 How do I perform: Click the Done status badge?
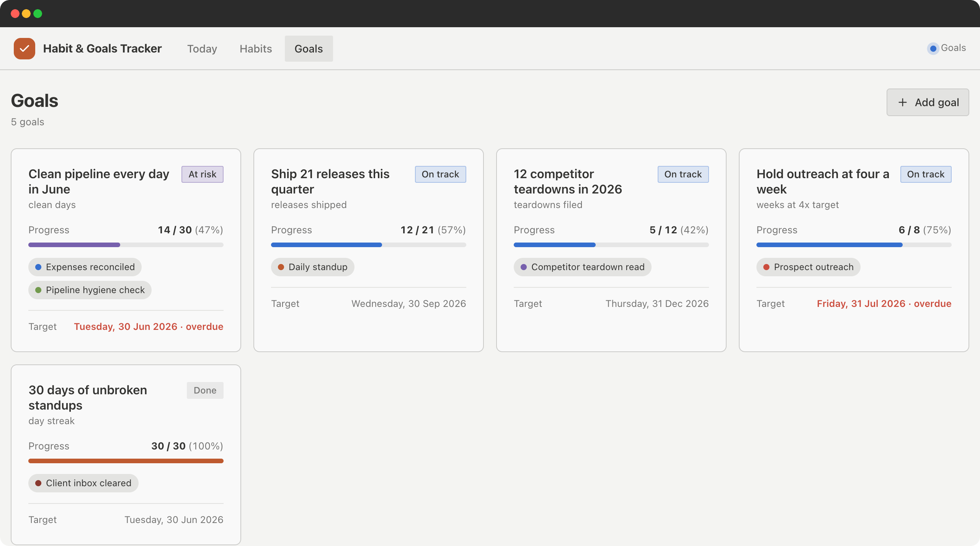coord(205,390)
